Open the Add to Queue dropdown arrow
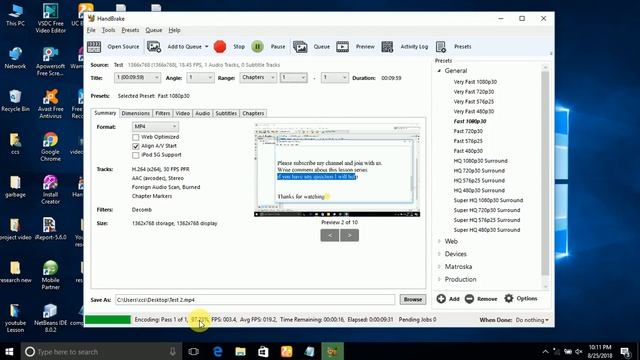The image size is (640, 360). pyautogui.click(x=207, y=47)
